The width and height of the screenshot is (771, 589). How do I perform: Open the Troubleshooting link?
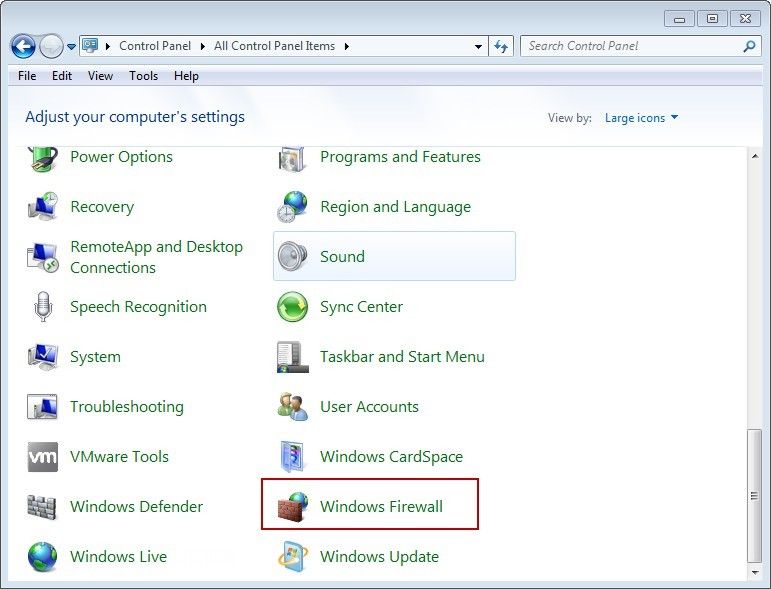click(127, 407)
